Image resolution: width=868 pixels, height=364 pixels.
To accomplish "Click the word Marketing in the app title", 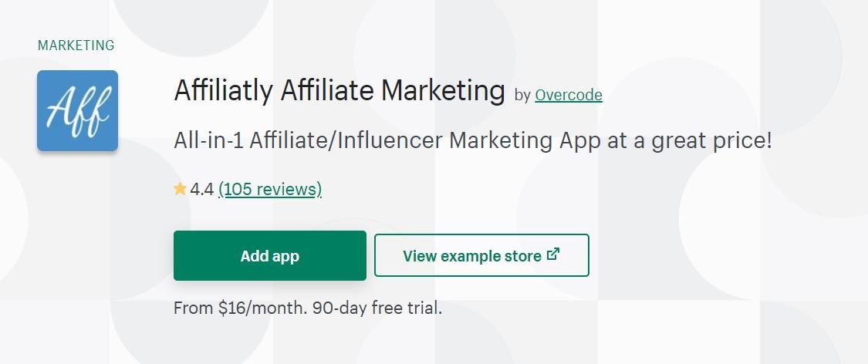I will 443,92.
